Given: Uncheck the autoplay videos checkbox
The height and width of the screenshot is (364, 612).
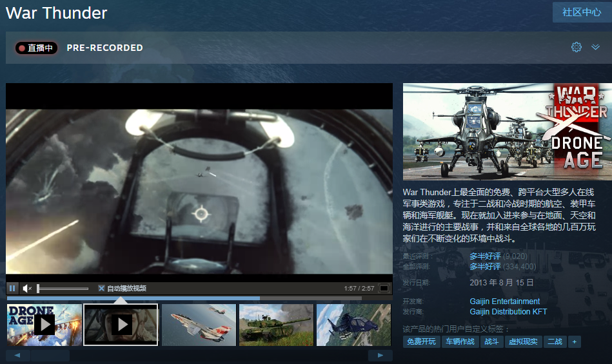Looking at the screenshot, I should tap(101, 289).
